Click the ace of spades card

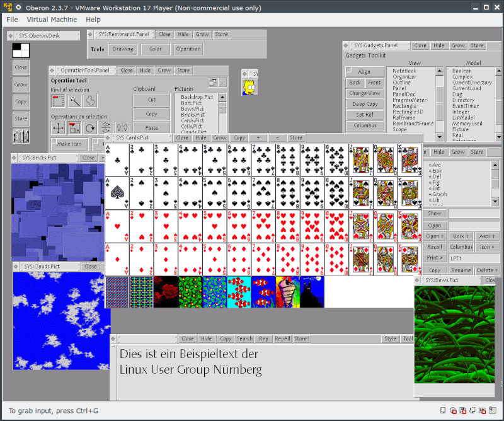point(117,193)
